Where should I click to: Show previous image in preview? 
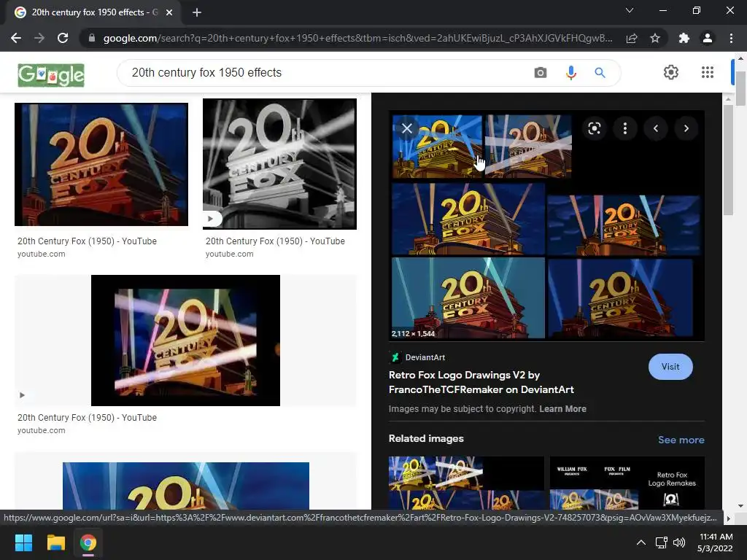(x=656, y=128)
